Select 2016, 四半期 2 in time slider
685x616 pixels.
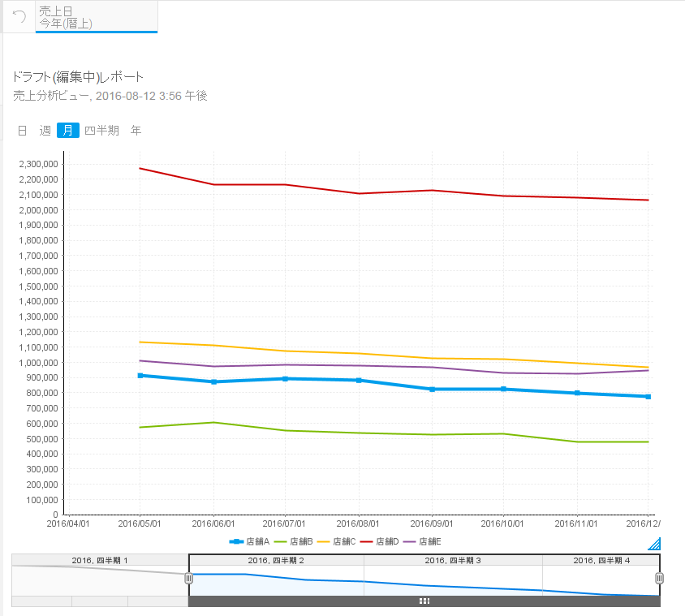click(x=276, y=561)
